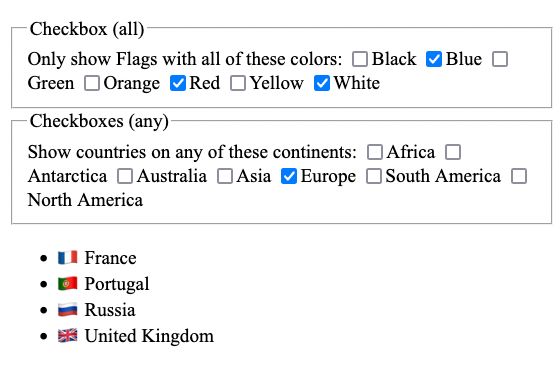Disable the White color checkbox

click(x=322, y=83)
